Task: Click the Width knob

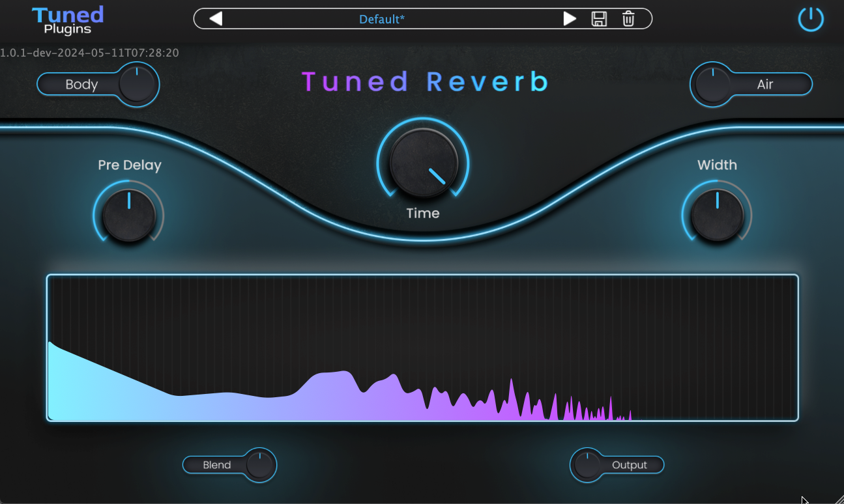Action: click(717, 215)
